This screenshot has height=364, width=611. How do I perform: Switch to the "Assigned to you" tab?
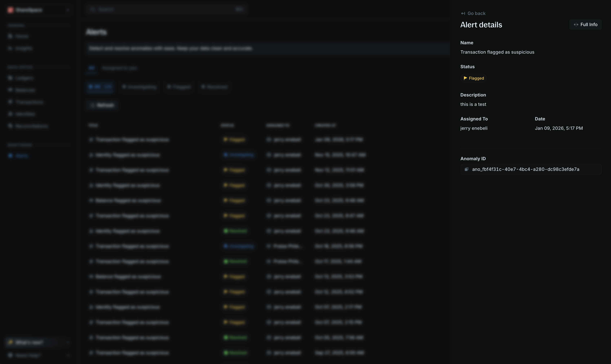coord(120,68)
